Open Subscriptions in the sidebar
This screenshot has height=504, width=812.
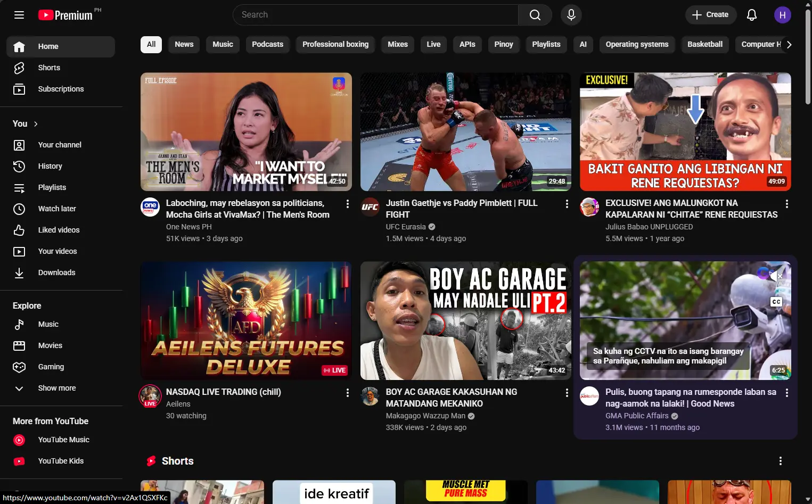61,89
